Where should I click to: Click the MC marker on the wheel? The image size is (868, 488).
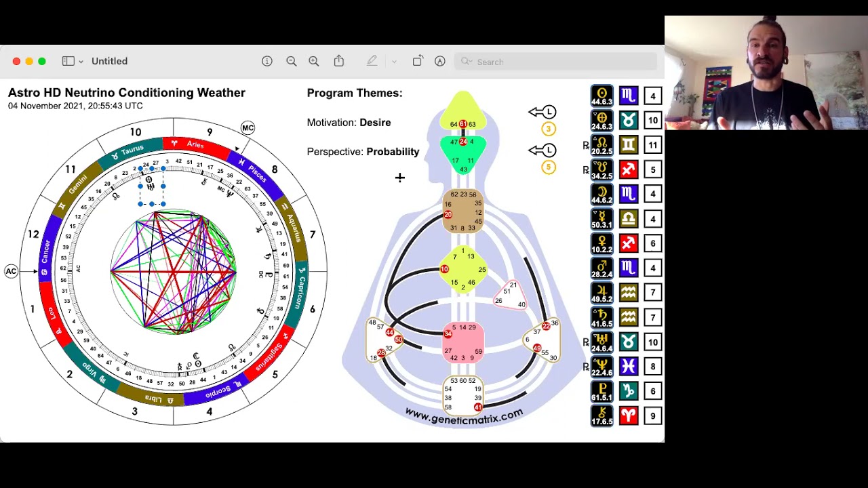click(x=248, y=127)
